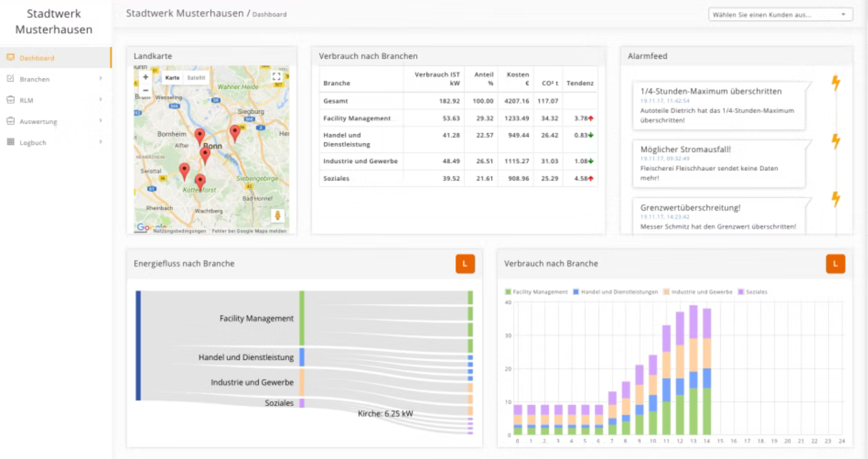Expand the Auswertung sidebar menu
The height and width of the screenshot is (459, 868).
[38, 121]
